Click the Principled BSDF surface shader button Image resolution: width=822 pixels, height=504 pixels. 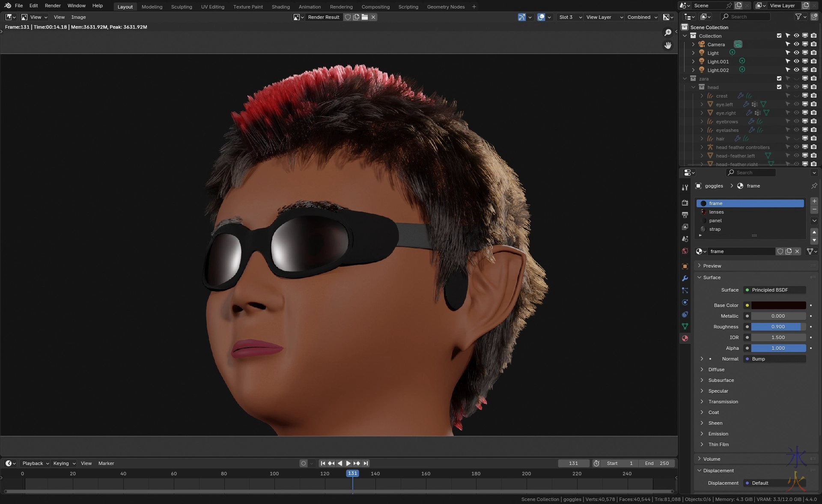click(774, 290)
